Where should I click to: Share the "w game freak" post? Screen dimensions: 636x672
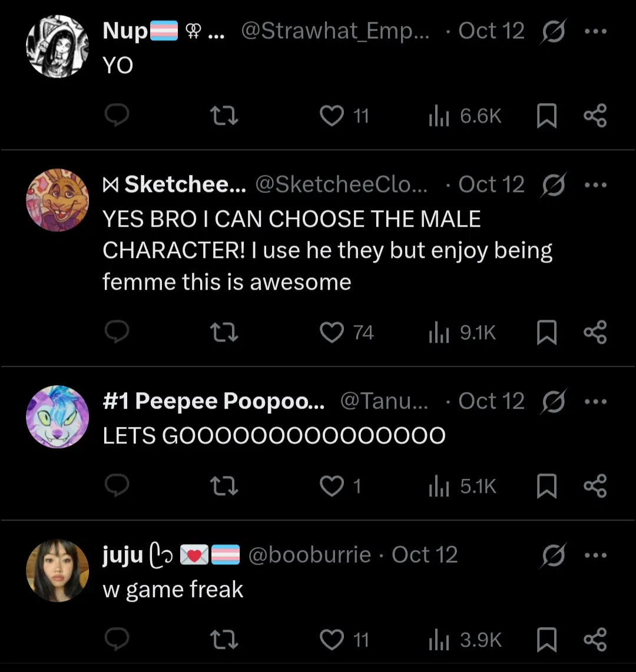[x=595, y=640]
